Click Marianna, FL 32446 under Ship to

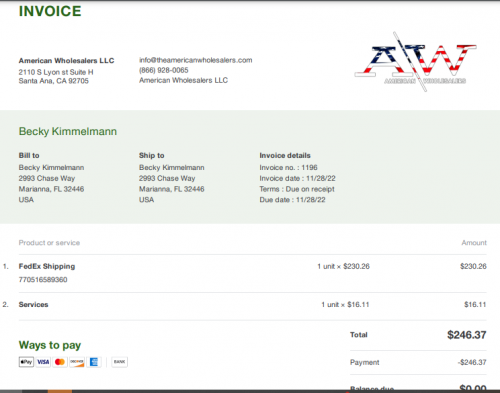(x=172, y=189)
